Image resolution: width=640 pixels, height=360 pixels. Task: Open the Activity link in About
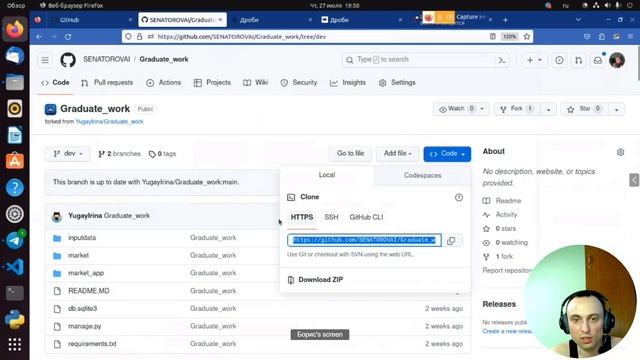tap(506, 215)
